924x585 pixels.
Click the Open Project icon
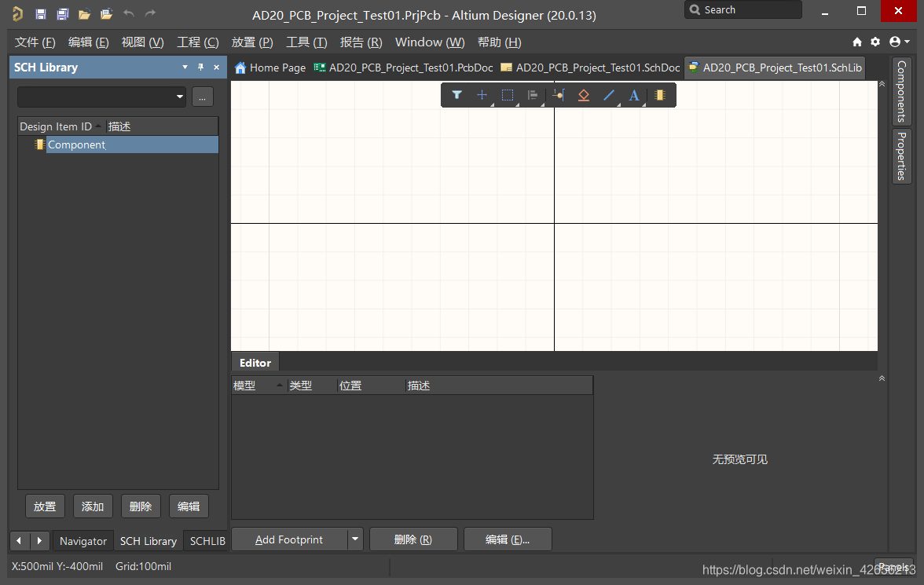tap(106, 13)
